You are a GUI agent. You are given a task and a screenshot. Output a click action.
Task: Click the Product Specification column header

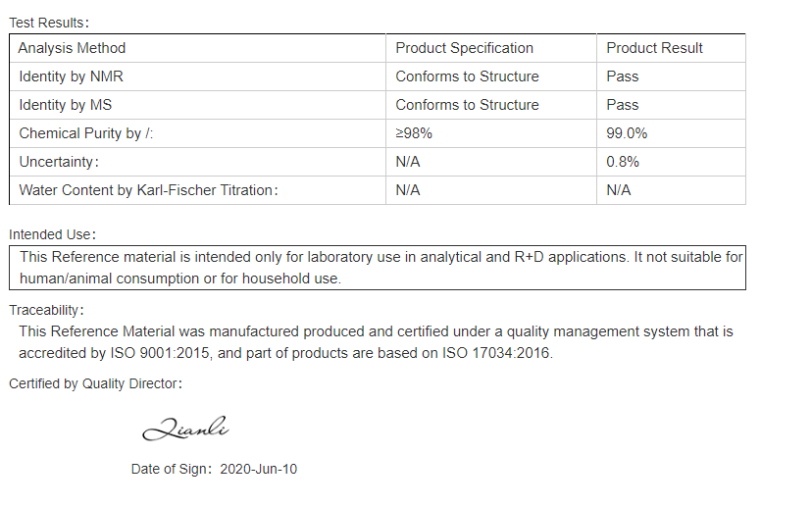pyautogui.click(x=491, y=48)
